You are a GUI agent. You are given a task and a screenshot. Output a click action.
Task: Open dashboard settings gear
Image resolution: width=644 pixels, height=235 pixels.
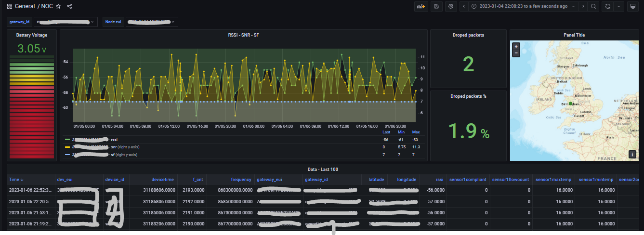click(451, 6)
